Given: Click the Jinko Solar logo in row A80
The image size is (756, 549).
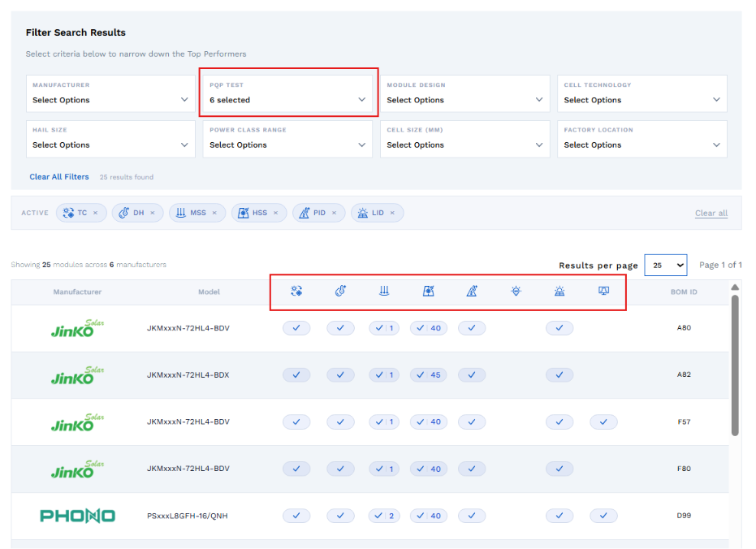Looking at the screenshot, I should pyautogui.click(x=78, y=328).
